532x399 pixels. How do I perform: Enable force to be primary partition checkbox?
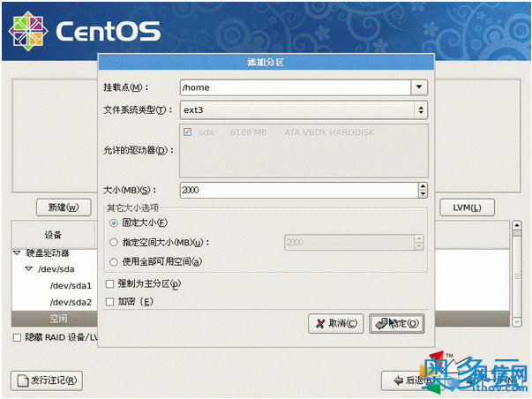(109, 283)
